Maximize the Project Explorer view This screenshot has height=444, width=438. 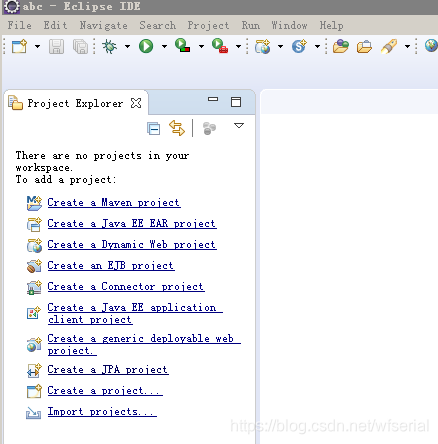236,102
